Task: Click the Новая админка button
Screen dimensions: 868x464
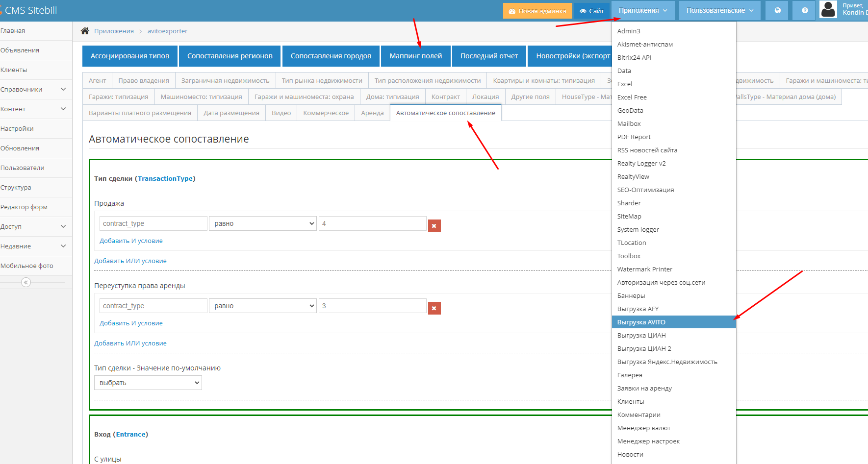Action: 537,11
